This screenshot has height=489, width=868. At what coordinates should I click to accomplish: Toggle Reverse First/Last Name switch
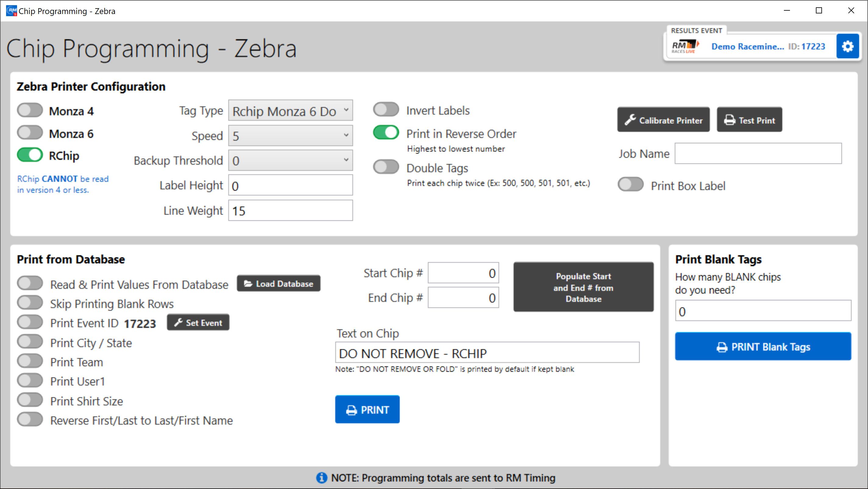(30, 419)
